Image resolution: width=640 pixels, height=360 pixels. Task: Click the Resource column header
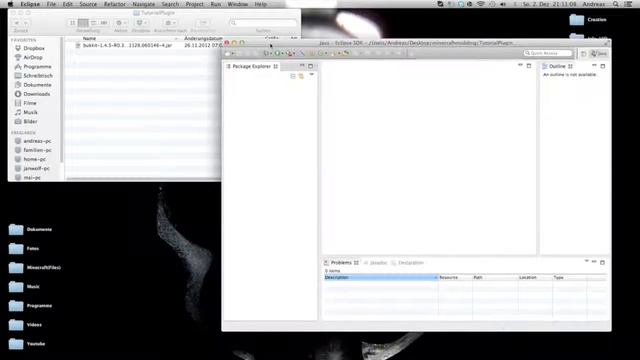[455, 277]
